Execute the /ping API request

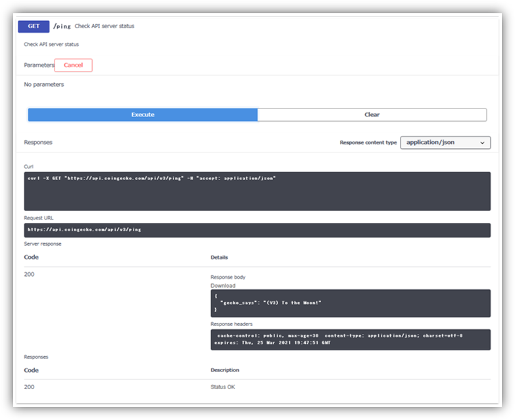143,114
